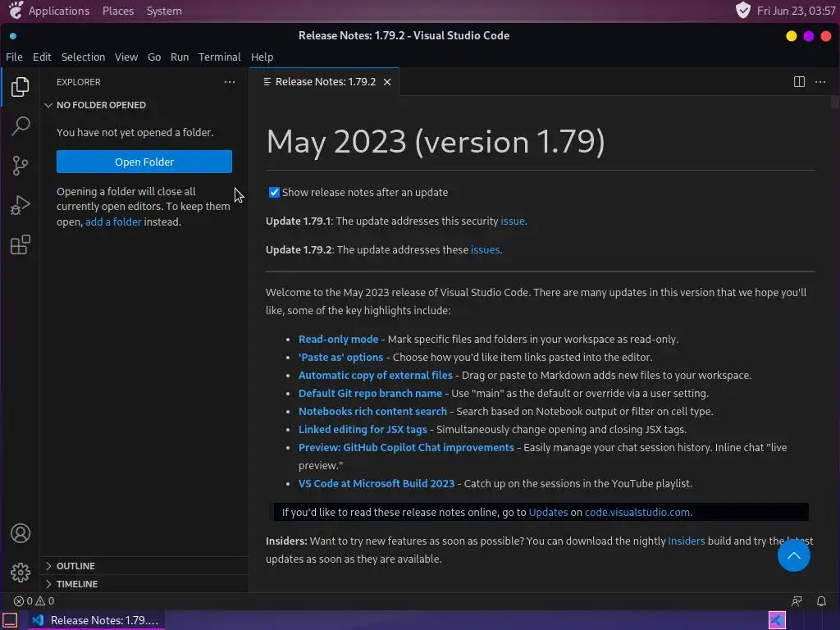Click the add a folder link
This screenshot has height=630, width=840.
pos(113,221)
